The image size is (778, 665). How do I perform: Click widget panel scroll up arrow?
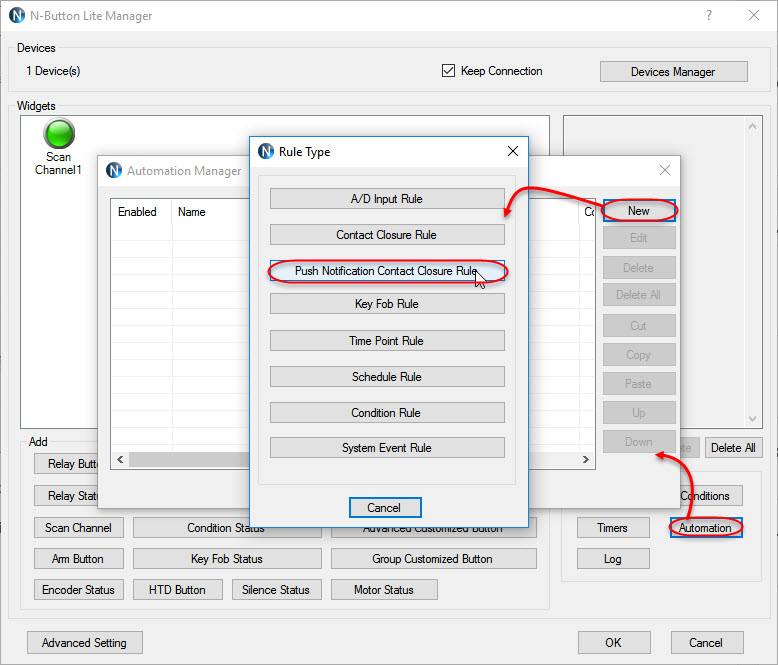(x=752, y=127)
